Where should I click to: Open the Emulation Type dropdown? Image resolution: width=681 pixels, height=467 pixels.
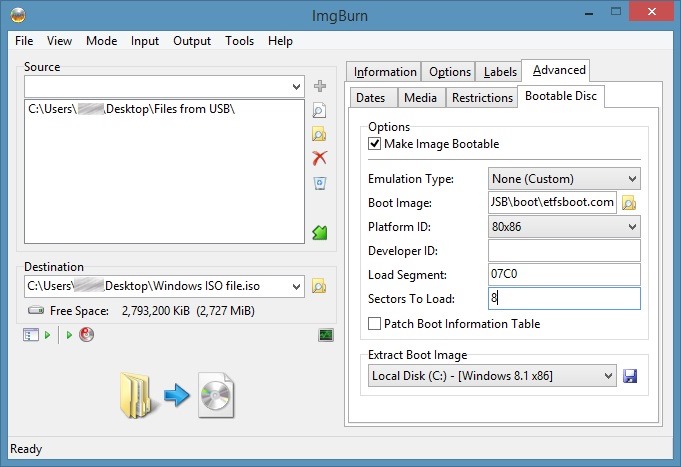(x=564, y=179)
